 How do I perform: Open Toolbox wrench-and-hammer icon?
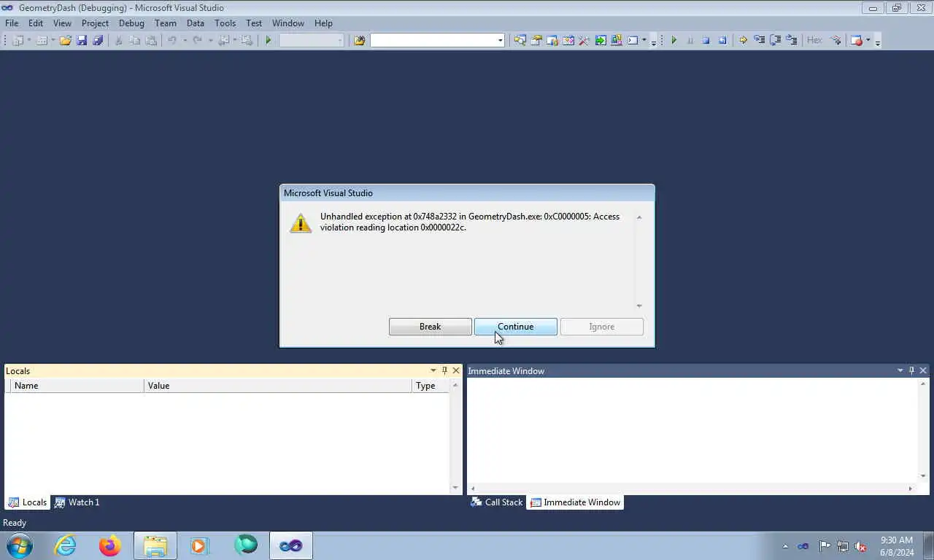click(584, 40)
